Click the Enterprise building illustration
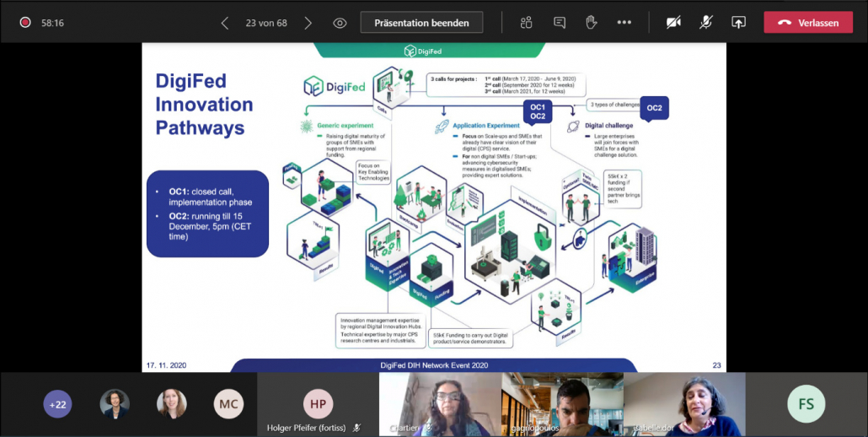This screenshot has height=437, width=868. (x=645, y=246)
